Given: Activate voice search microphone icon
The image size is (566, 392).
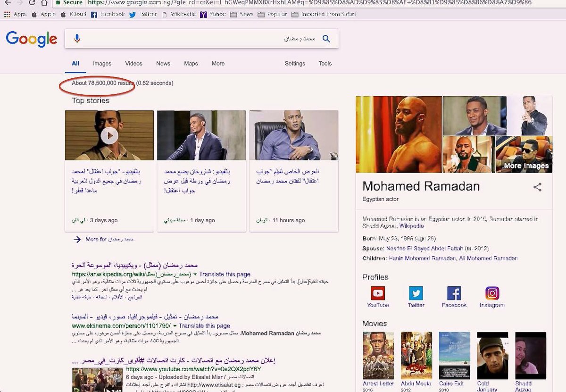Looking at the screenshot, I should click(x=77, y=39).
